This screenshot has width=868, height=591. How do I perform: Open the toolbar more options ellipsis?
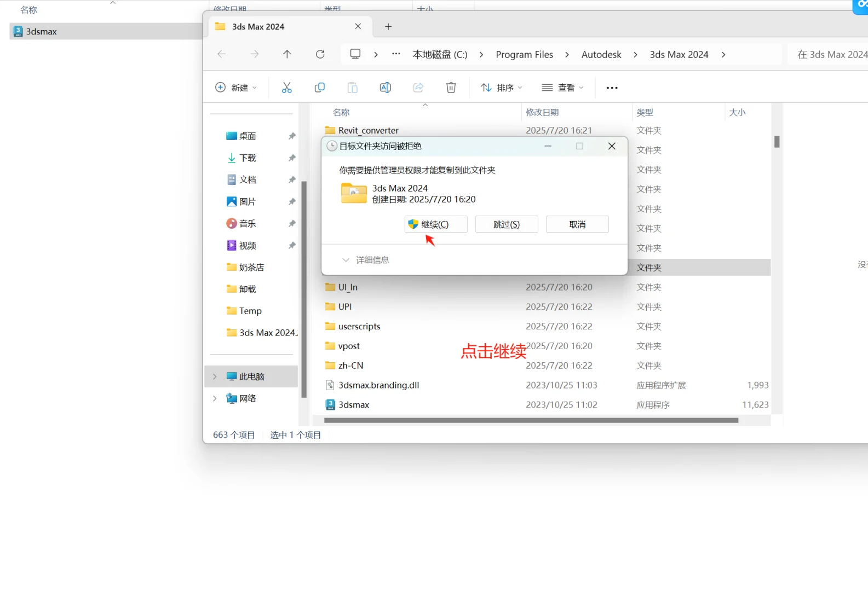click(x=612, y=88)
